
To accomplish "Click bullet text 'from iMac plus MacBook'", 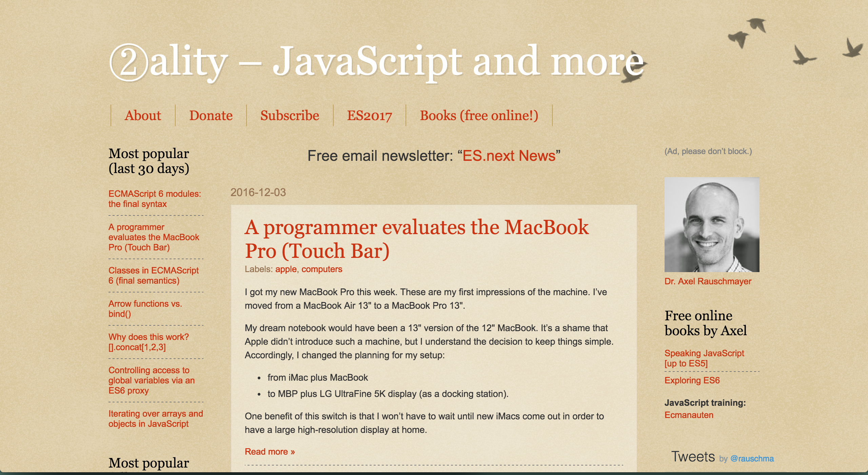I will (318, 378).
